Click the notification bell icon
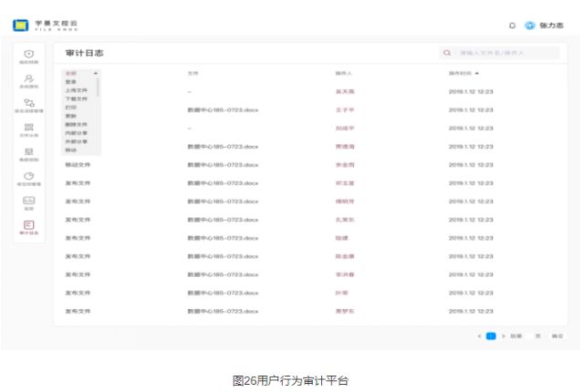Screen dimensions: 584x392 point(512,26)
